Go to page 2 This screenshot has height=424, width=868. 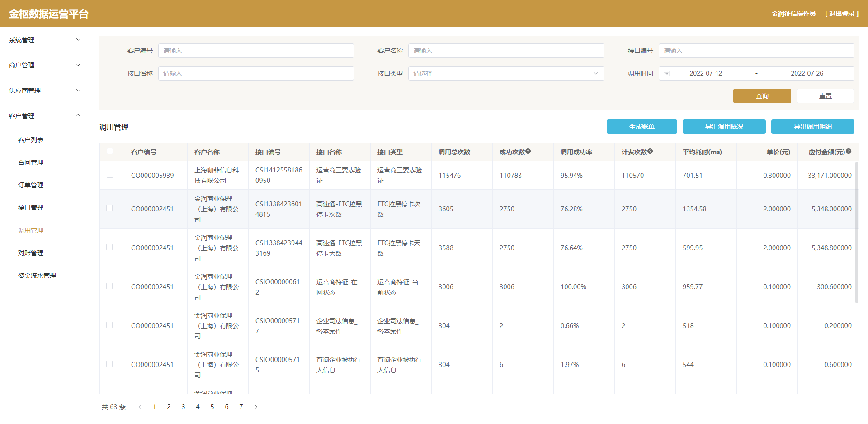tap(169, 407)
